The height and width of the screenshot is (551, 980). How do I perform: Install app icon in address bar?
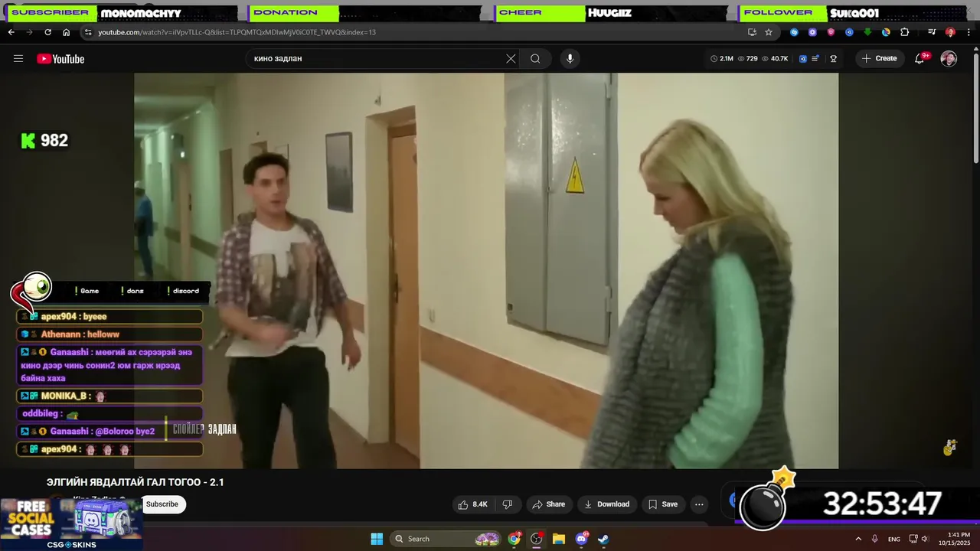point(752,32)
